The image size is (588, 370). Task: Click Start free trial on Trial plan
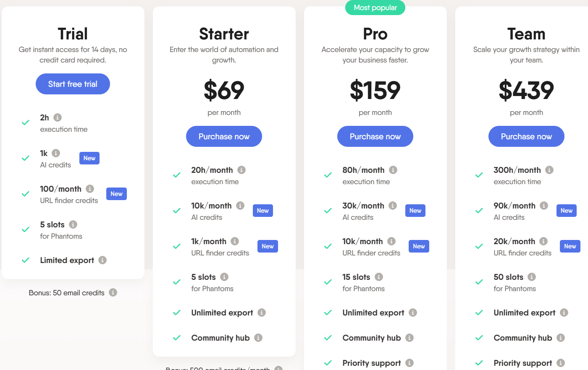click(x=73, y=84)
